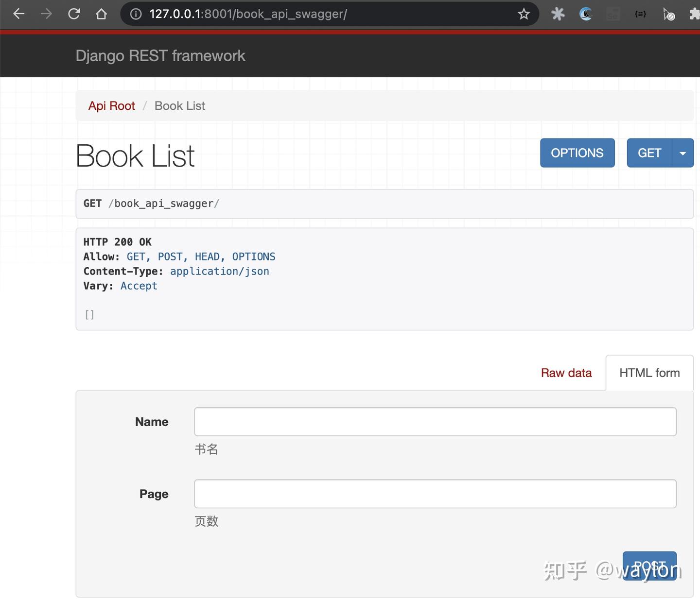Reload the current page

click(74, 14)
